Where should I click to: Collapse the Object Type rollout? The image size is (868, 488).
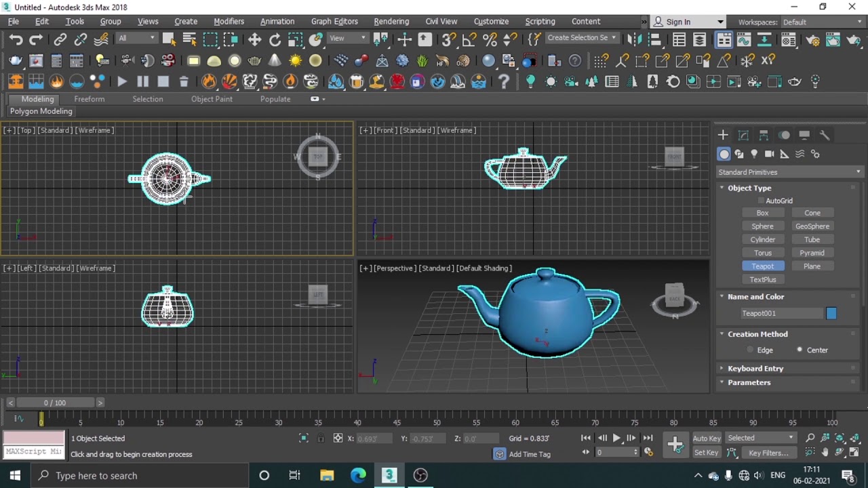point(749,188)
